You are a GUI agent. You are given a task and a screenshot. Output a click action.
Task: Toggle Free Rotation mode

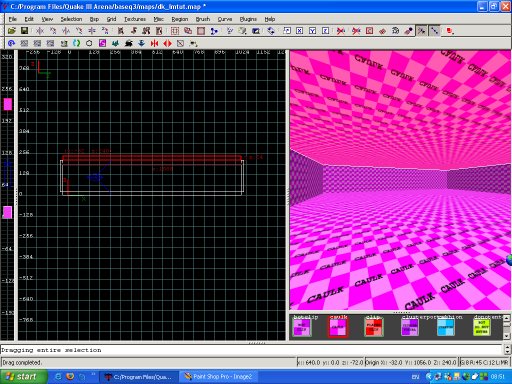coord(271,31)
